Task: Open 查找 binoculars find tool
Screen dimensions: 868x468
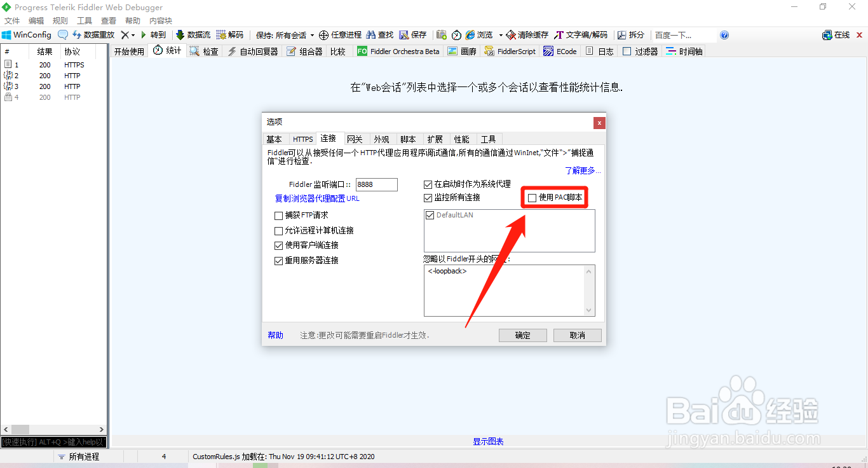Action: tap(370, 35)
